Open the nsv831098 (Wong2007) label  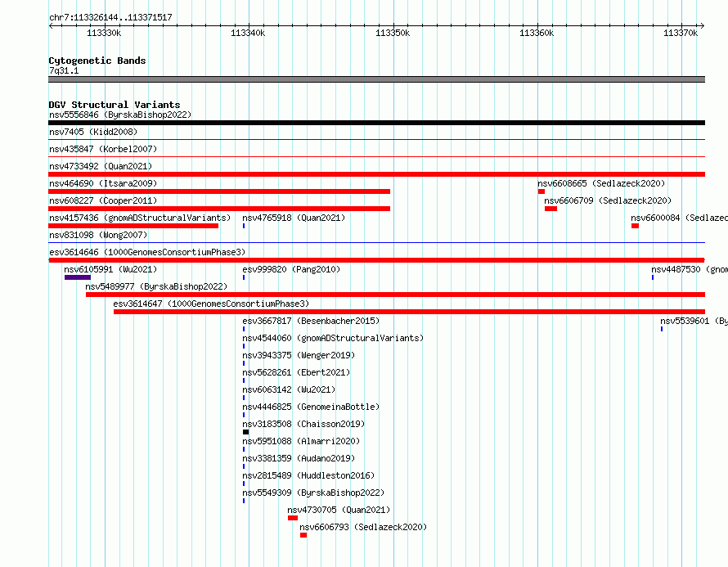tap(98, 235)
